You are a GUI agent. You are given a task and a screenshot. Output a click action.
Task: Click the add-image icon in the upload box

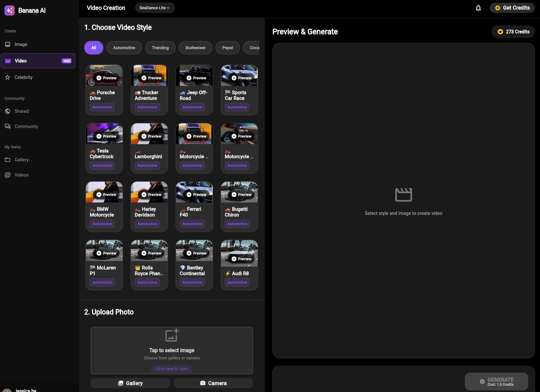[172, 335]
